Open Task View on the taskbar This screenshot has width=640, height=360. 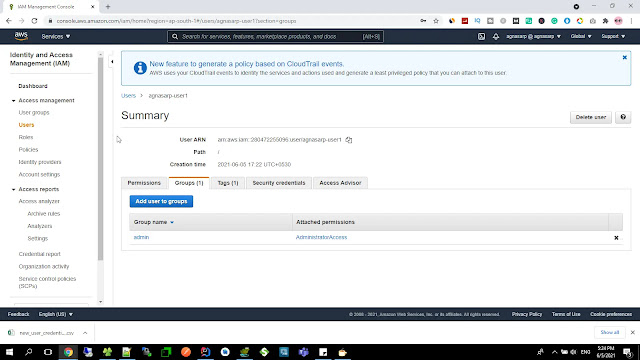coord(48,352)
